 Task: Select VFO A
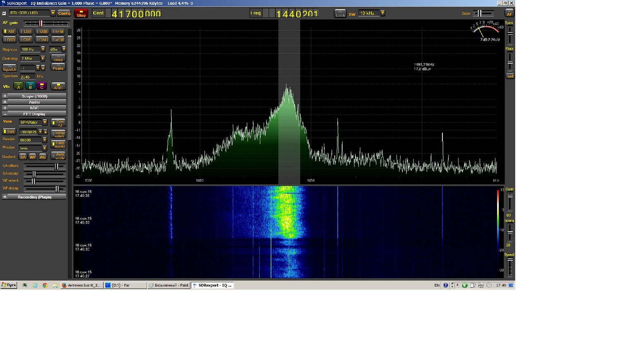point(18,86)
